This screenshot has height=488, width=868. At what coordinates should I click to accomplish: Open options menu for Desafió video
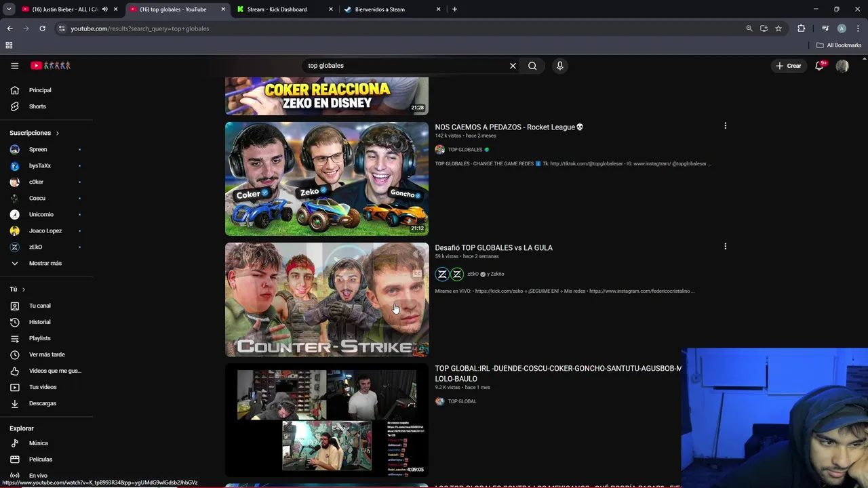[x=725, y=247]
